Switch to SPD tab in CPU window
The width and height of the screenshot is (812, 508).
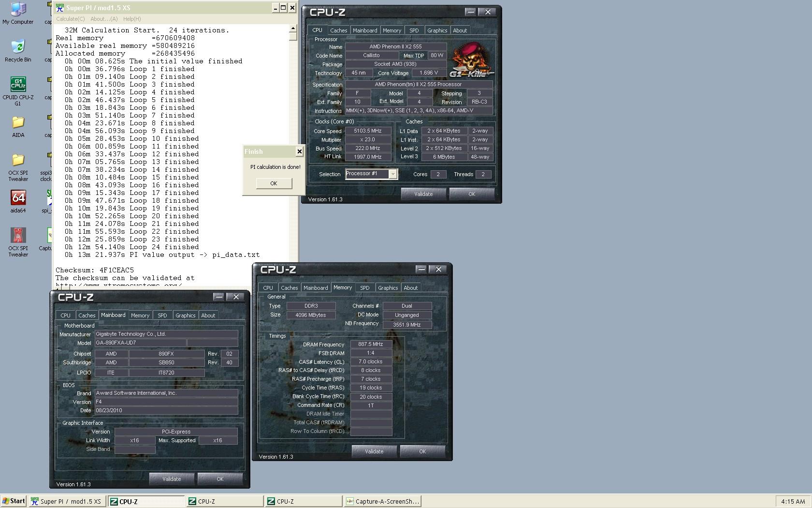point(414,30)
